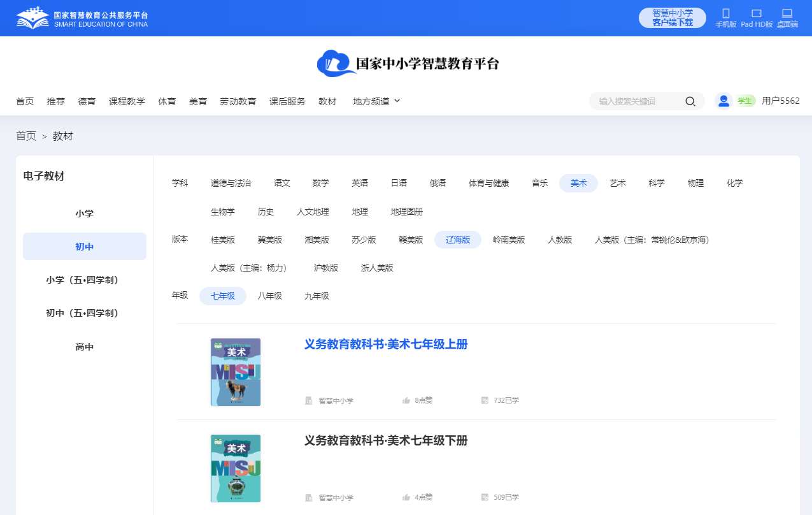This screenshot has height=515, width=812.
Task: Open the Smart Education of China logo
Action: point(82,18)
